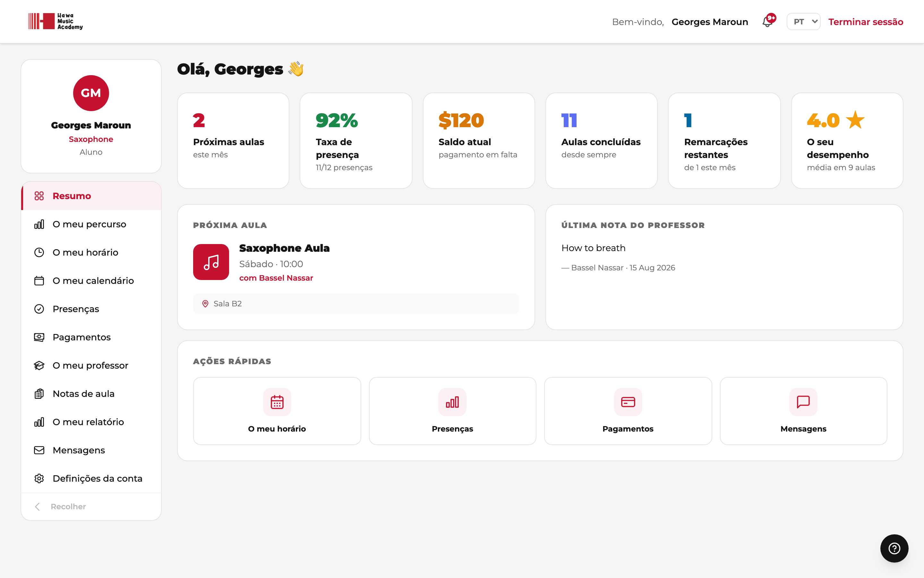
Task: Click Georges Maroun name in header
Action: tap(709, 22)
